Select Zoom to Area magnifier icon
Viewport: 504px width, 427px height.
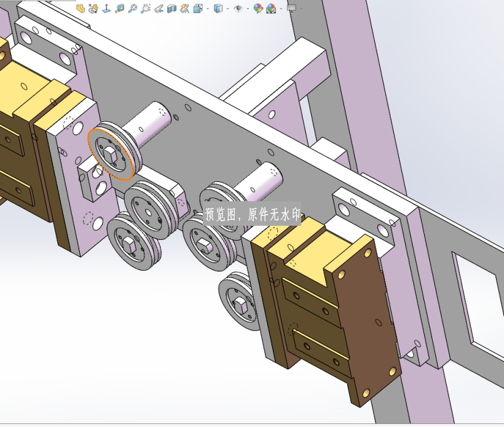tap(146, 9)
